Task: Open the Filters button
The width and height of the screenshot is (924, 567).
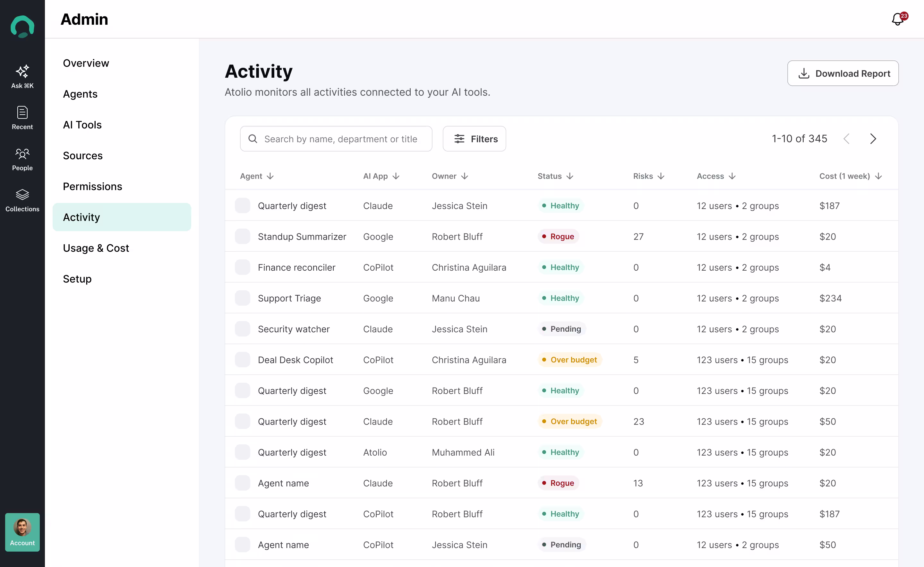Action: (474, 139)
